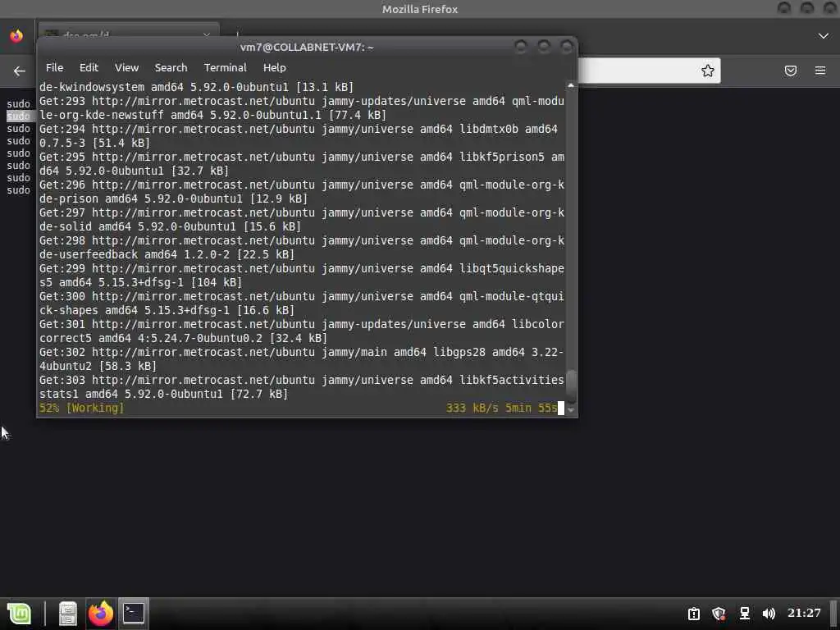Open the terminal View menu
The image size is (840, 630).
[126, 67]
